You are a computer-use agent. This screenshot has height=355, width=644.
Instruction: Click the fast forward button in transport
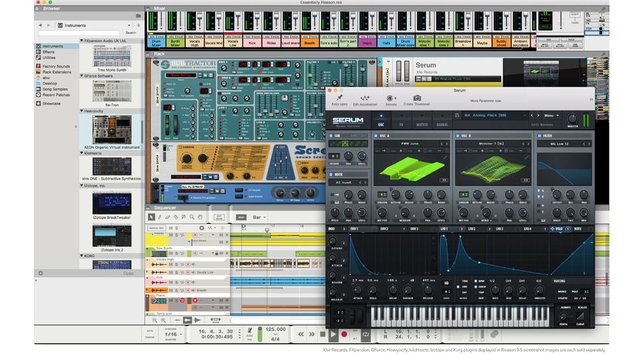coord(312,334)
